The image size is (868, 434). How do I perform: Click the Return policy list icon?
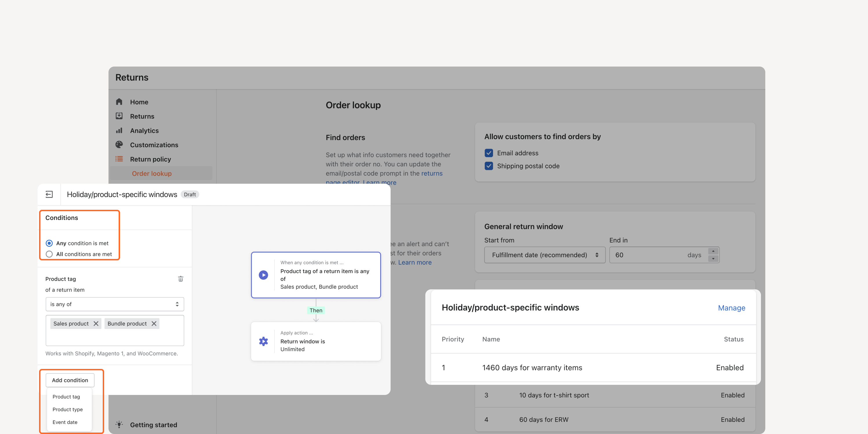pos(119,159)
